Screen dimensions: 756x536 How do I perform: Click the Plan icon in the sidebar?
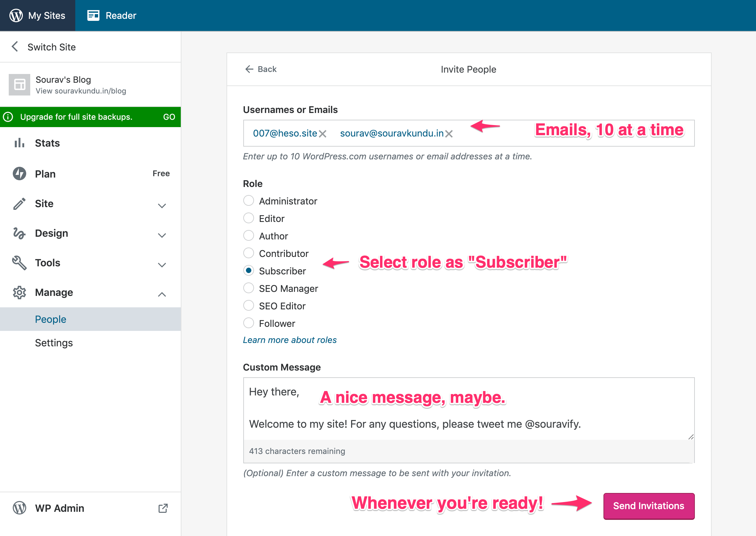[19, 174]
